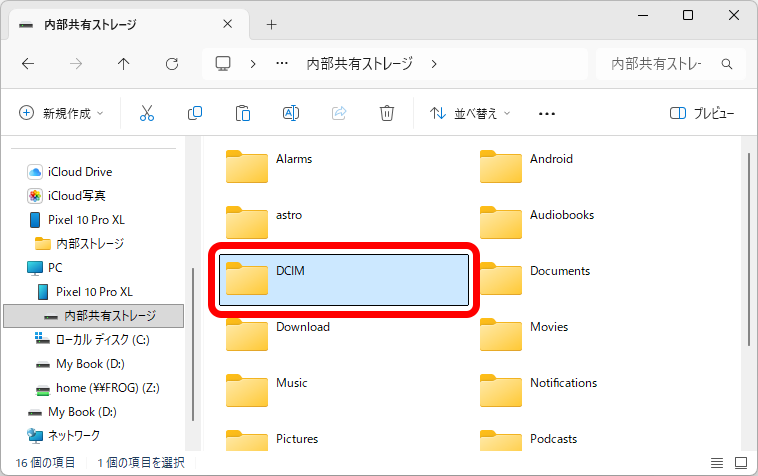The image size is (758, 476).
Task: Click the 16 個の項目 status text
Action: pyautogui.click(x=45, y=462)
